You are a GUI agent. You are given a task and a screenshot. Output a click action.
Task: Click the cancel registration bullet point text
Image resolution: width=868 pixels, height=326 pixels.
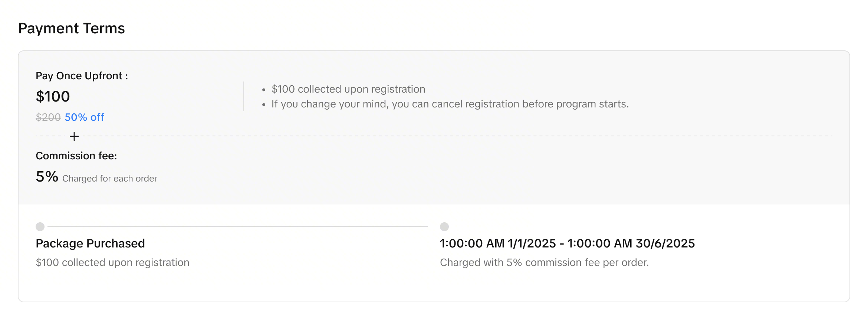pos(450,104)
